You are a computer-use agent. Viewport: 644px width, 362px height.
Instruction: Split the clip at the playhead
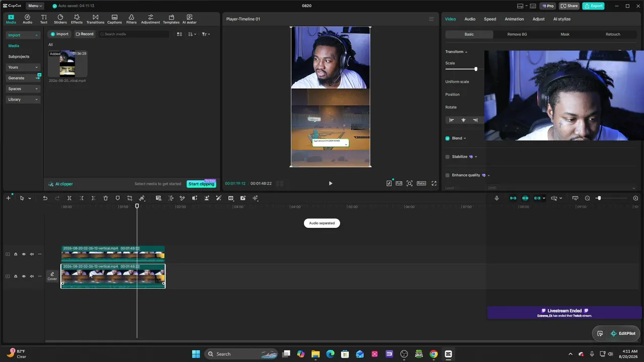point(69,198)
